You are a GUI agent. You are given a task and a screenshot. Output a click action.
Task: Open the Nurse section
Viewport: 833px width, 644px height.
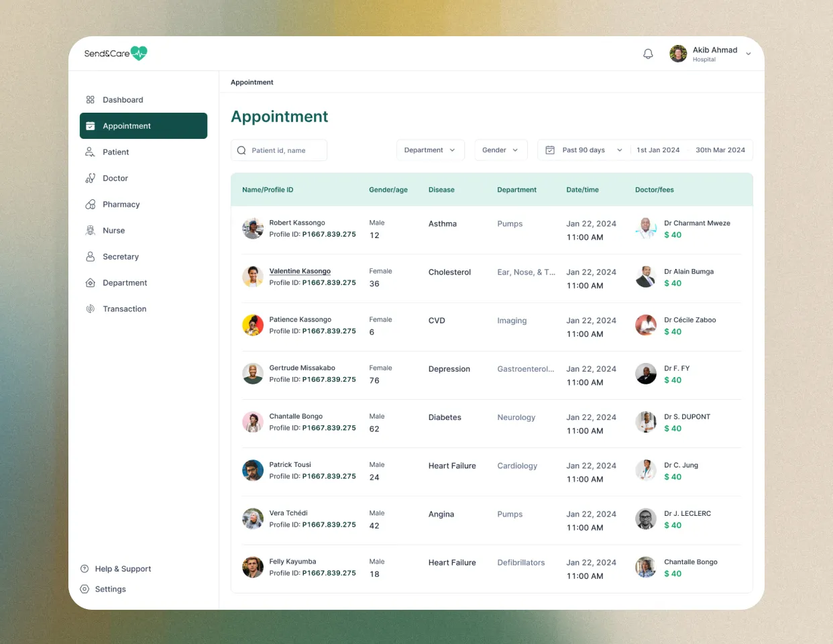point(144,231)
